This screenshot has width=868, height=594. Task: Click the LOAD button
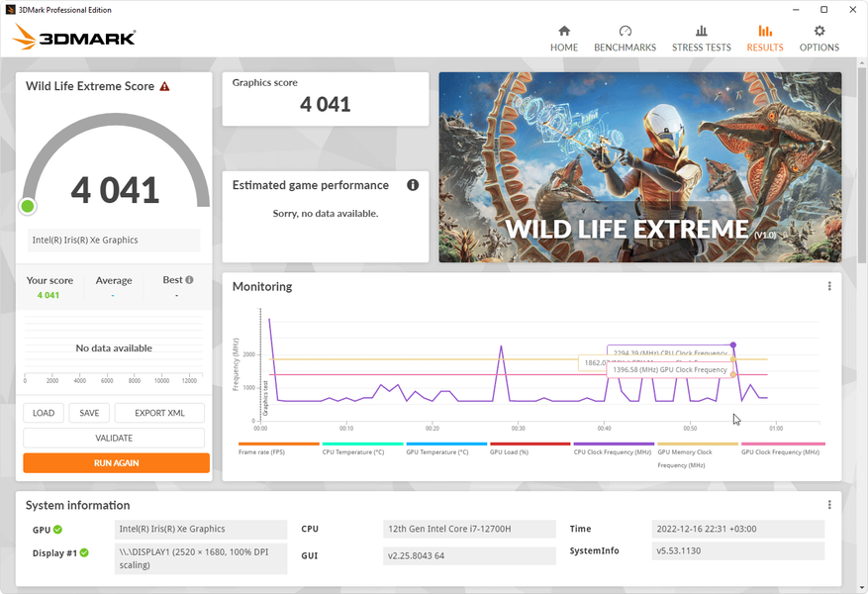44,413
